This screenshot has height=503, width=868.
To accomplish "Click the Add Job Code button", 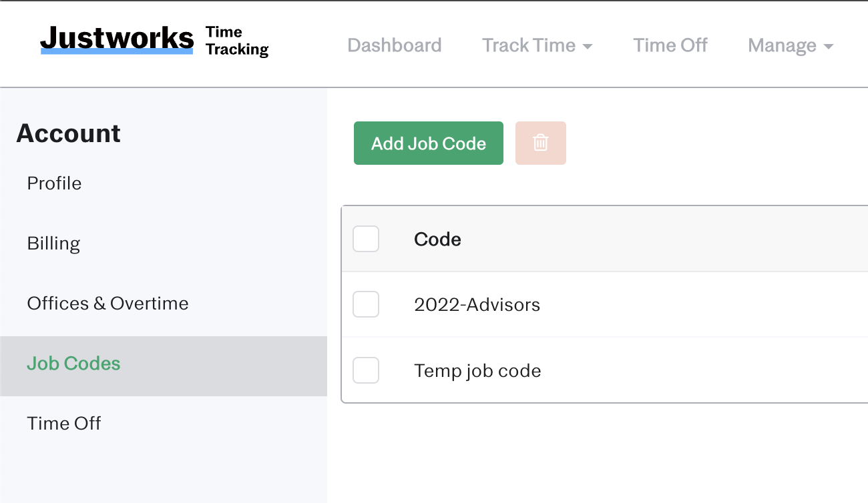I will click(x=429, y=143).
